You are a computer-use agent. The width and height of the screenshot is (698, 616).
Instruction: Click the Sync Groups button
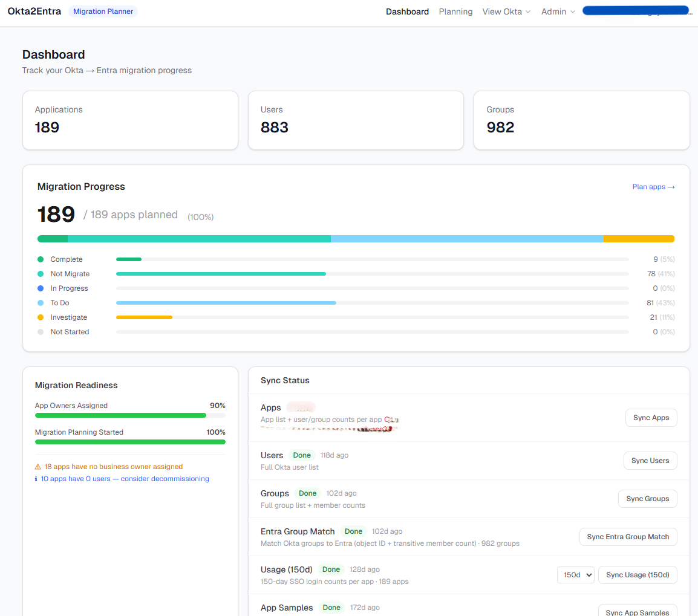647,499
